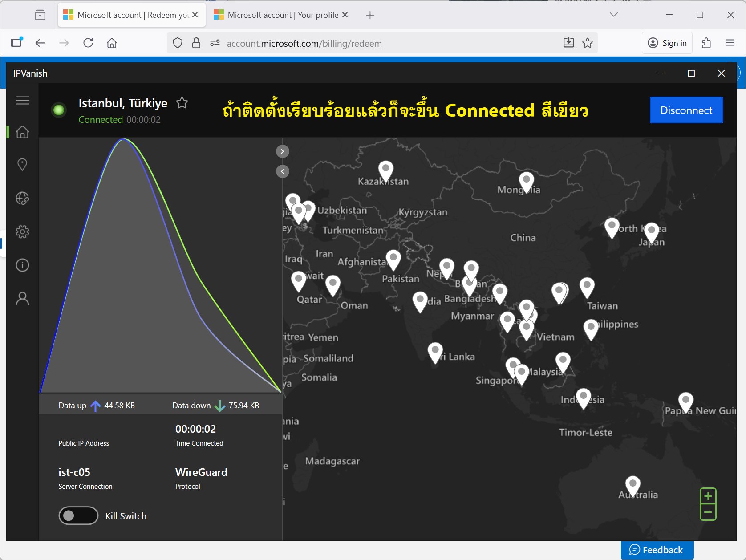Open the IPVanish hamburger menu
This screenshot has height=560, width=746.
(x=22, y=101)
